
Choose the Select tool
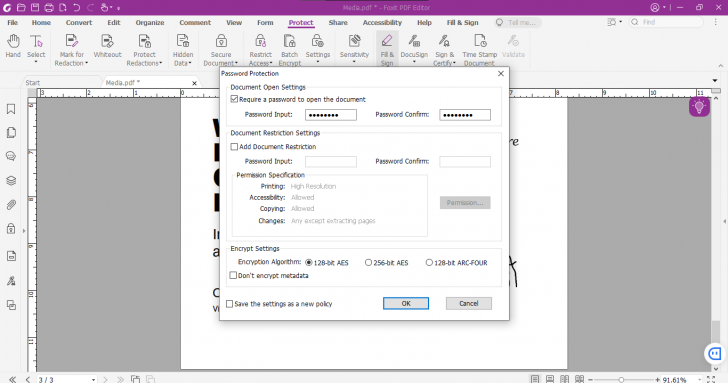(36, 46)
